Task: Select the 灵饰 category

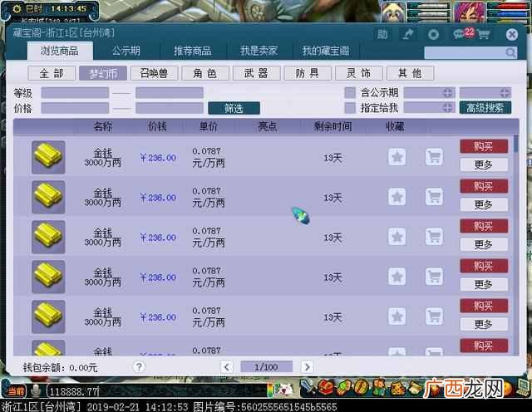Action: (x=359, y=73)
